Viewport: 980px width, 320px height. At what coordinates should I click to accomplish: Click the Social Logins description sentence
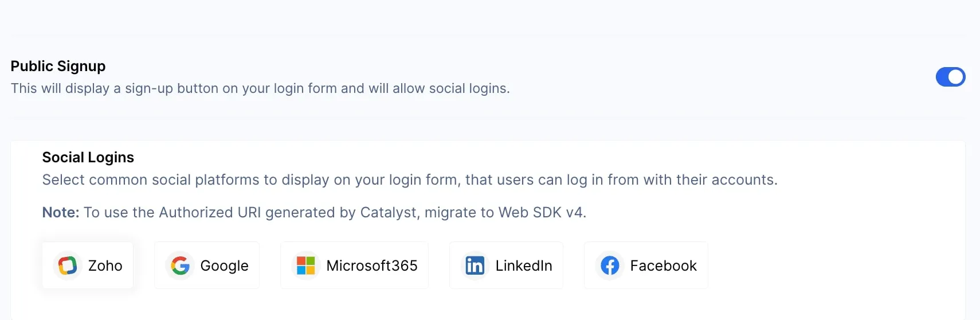pos(410,180)
